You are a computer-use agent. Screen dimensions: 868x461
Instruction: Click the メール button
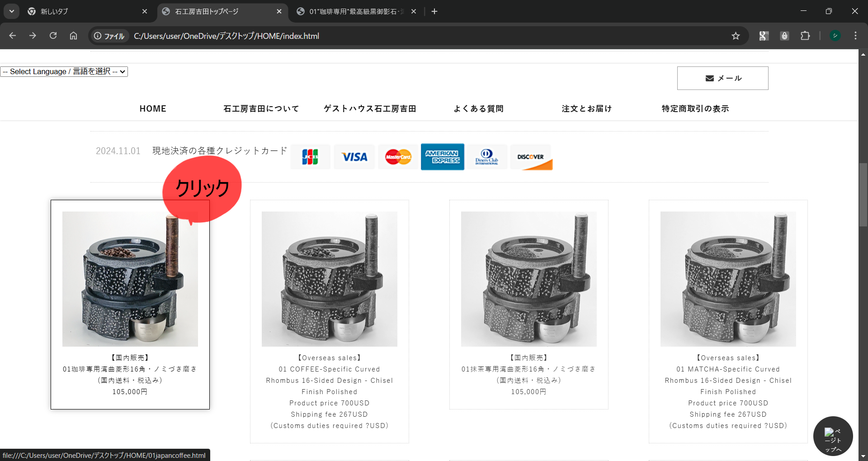click(722, 78)
